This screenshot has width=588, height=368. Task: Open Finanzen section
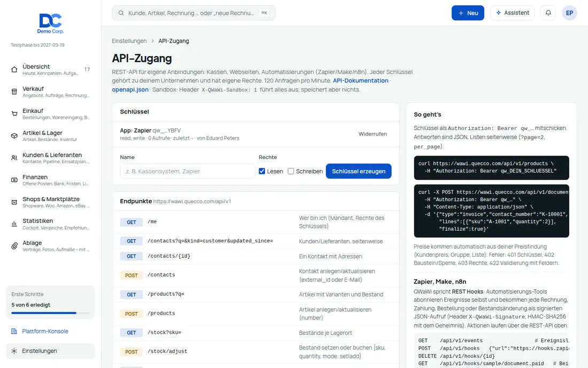(51, 180)
